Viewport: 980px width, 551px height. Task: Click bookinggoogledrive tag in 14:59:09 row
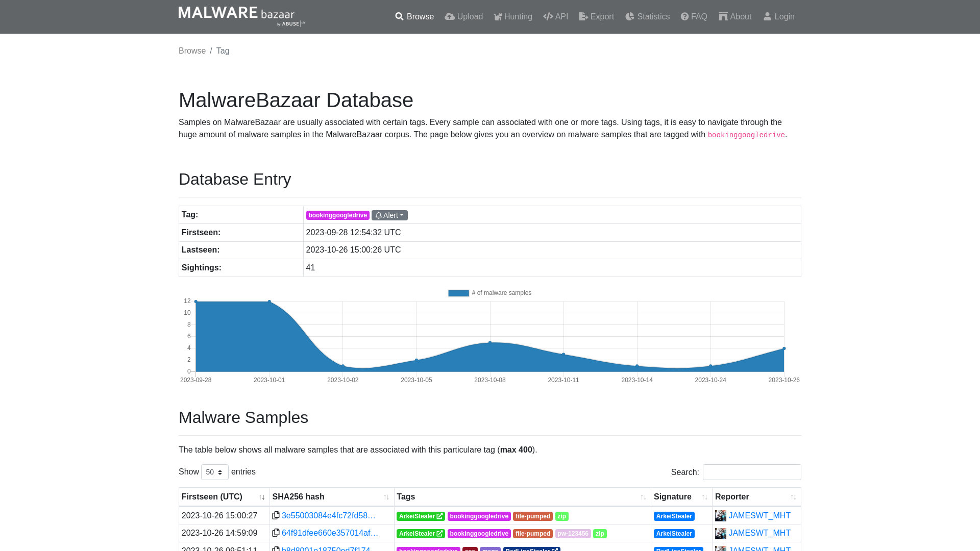pyautogui.click(x=479, y=534)
